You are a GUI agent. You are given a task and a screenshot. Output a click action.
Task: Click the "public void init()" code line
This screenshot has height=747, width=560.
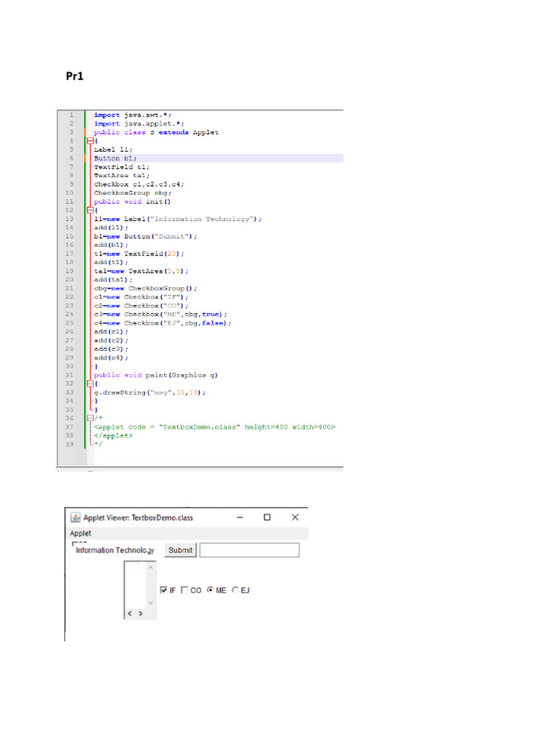(x=133, y=201)
